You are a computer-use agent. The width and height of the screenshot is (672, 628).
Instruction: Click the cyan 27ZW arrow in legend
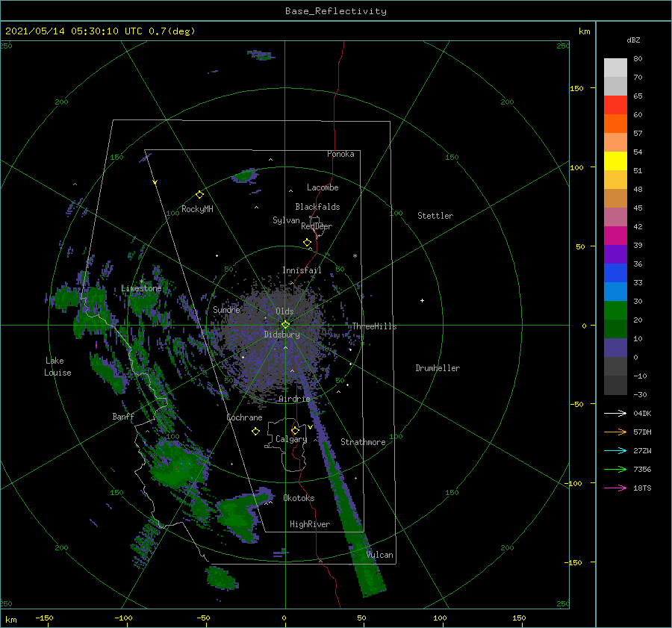point(615,450)
